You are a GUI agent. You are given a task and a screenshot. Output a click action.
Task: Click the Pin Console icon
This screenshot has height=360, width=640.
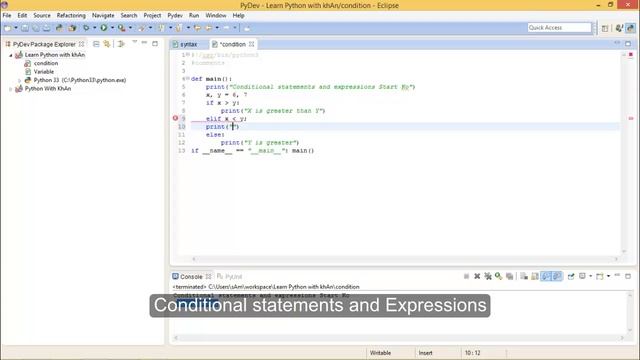[x=571, y=276]
